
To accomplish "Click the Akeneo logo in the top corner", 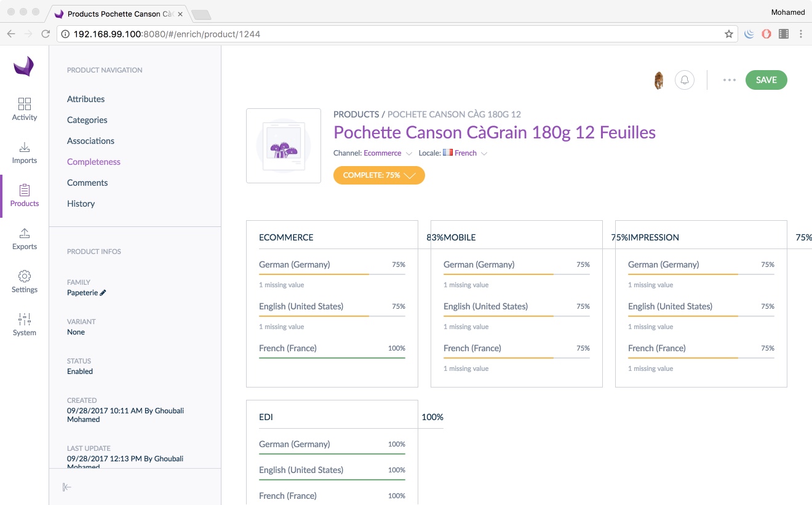I will [24, 67].
